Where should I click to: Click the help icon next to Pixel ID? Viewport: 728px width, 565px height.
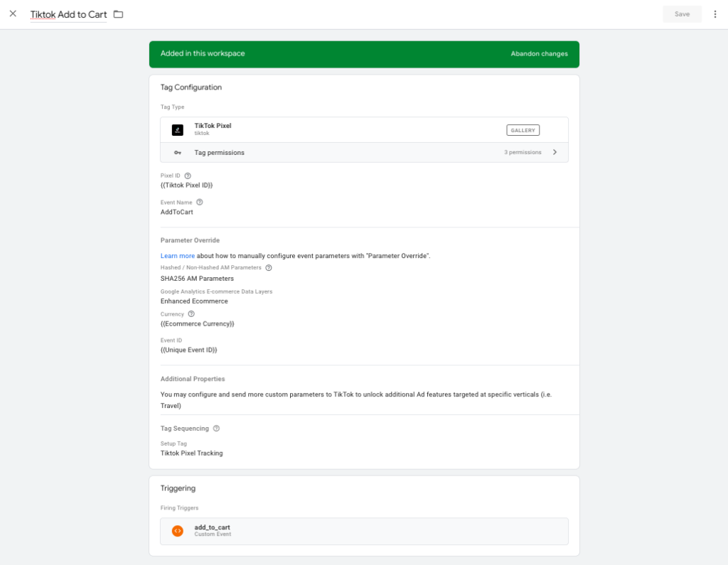(x=188, y=176)
